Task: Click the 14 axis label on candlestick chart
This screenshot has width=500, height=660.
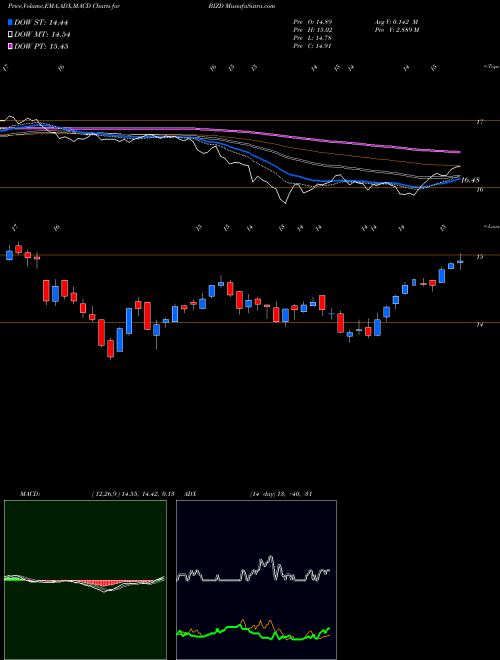Action: [x=480, y=325]
